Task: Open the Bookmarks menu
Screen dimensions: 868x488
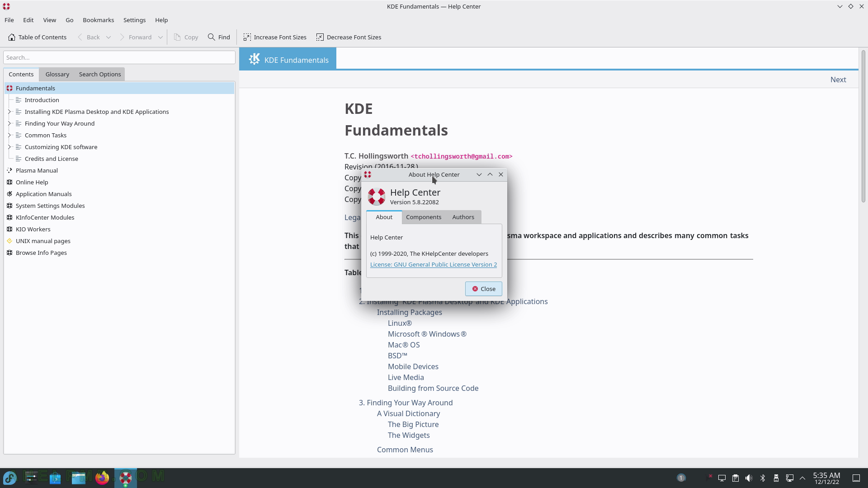Action: [x=98, y=20]
